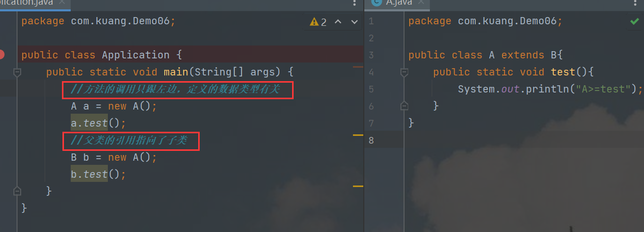Click the b.test() method call

pos(95,174)
